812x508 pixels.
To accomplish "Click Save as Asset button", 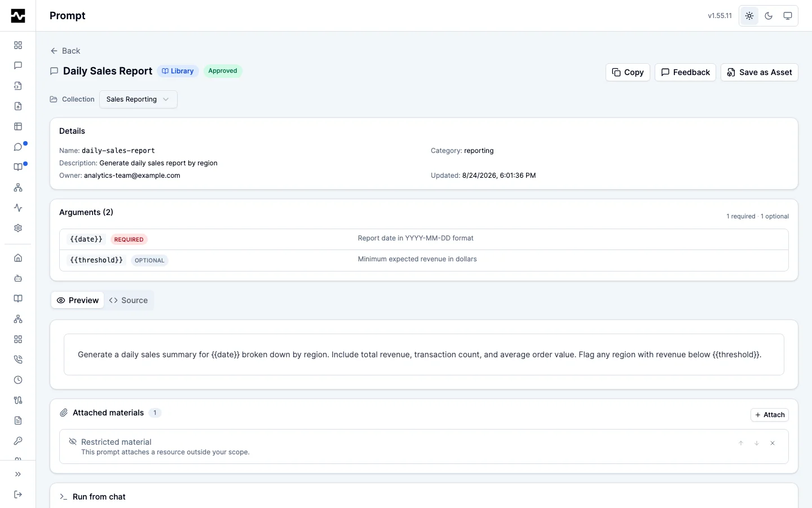I will pyautogui.click(x=759, y=72).
